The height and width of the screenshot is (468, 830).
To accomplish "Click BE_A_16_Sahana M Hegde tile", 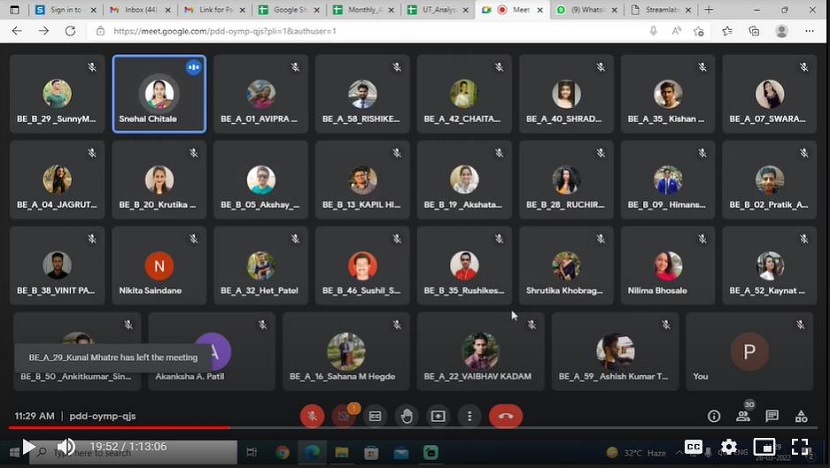I will pyautogui.click(x=346, y=352).
